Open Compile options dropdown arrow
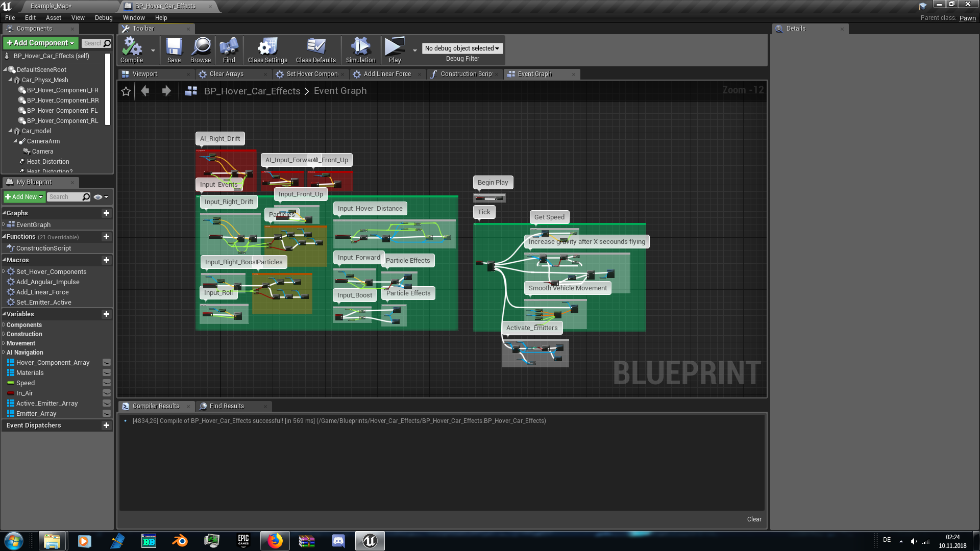 pyautogui.click(x=153, y=51)
